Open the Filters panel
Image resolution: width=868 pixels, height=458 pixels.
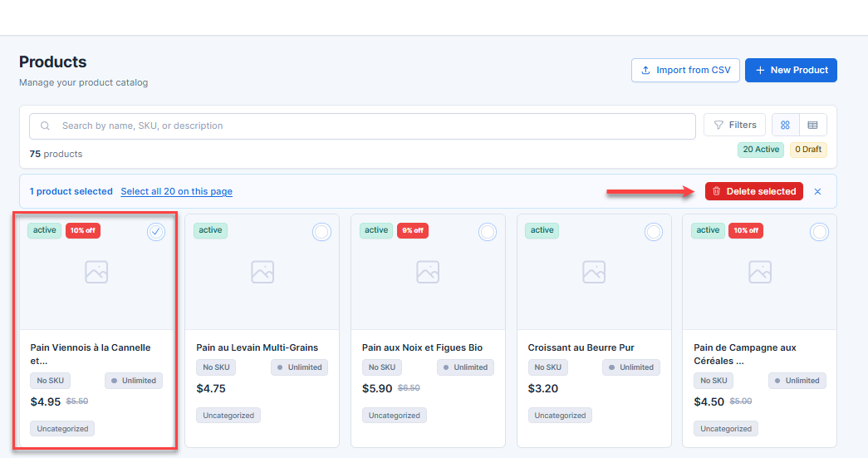734,125
